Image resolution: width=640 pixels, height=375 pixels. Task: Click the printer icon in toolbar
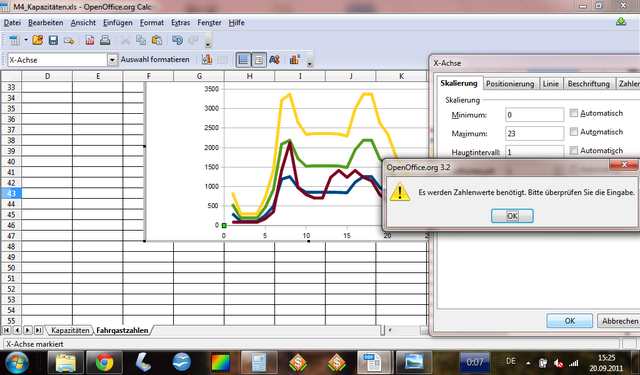tap(105, 40)
